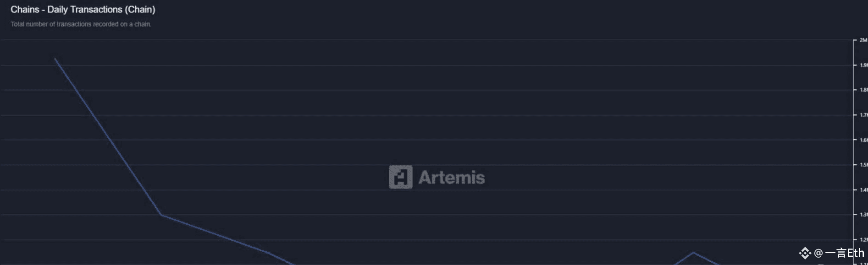Viewport: 868px width, 265px height.
Task: Select the 1.5M y-axis tick label
Action: click(x=863, y=165)
